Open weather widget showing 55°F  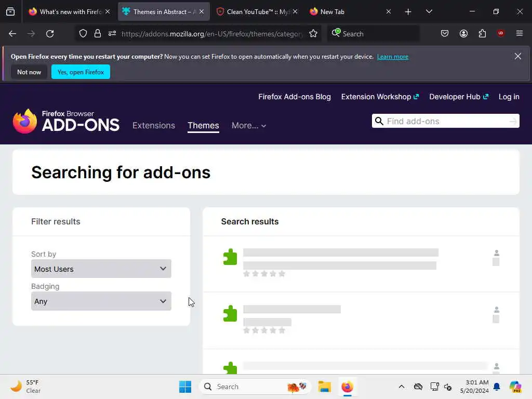[26, 387]
